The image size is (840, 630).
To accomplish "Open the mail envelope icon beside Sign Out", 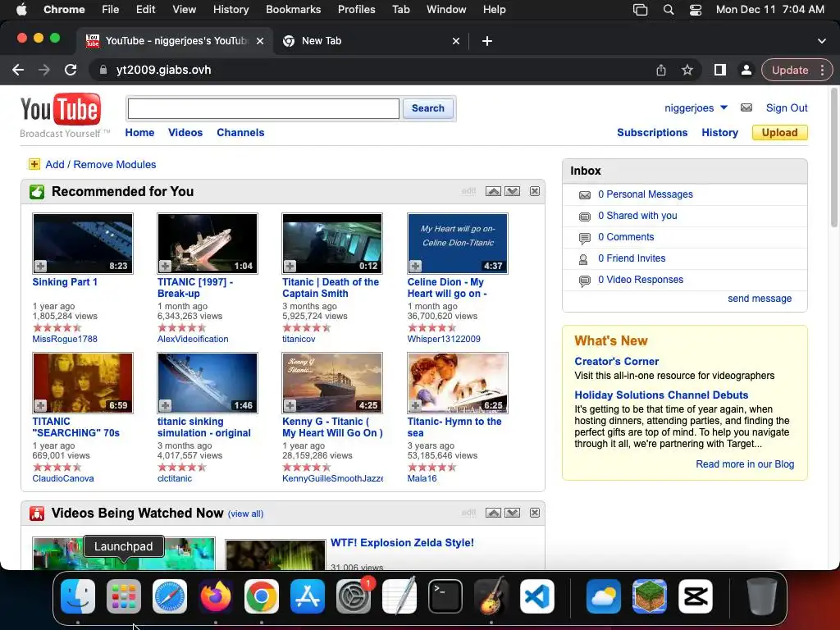I will click(746, 107).
